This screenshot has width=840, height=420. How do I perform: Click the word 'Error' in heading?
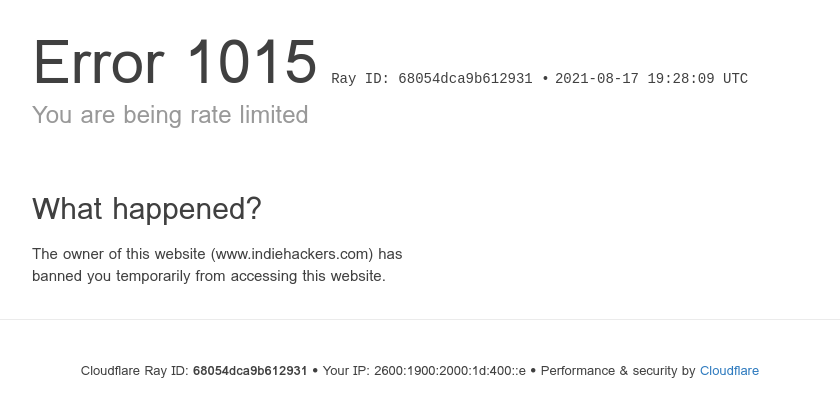tap(99, 62)
